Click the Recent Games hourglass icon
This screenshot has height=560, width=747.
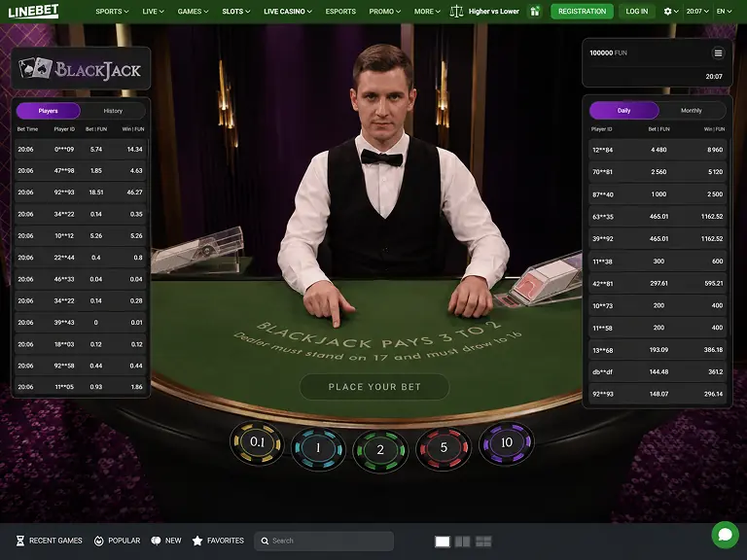coord(20,541)
